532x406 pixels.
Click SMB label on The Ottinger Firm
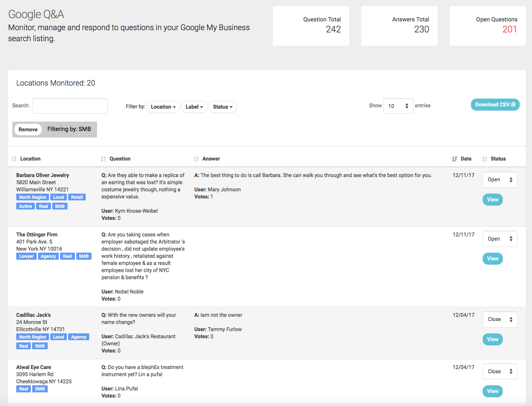[x=84, y=256]
